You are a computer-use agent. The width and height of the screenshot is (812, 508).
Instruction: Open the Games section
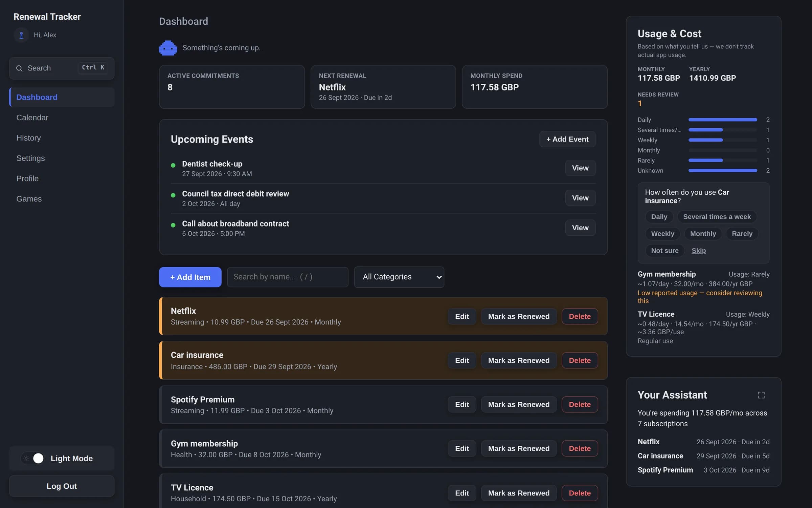pyautogui.click(x=62, y=199)
